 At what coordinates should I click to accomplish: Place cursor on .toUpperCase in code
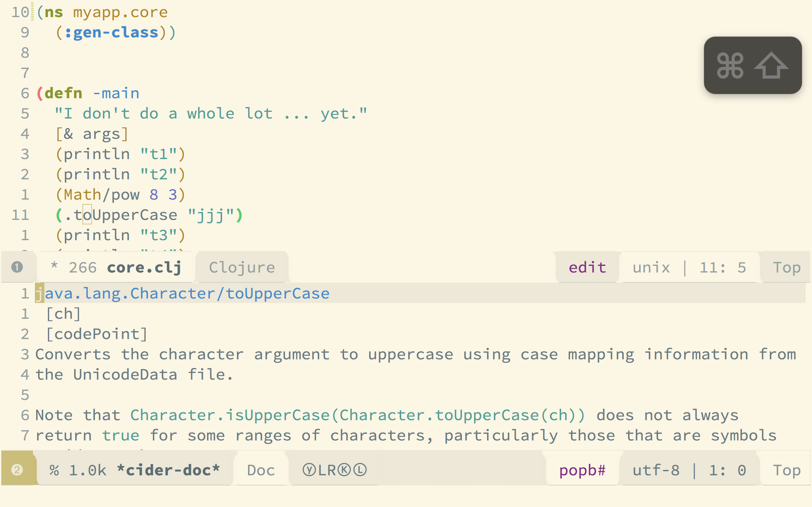pyautogui.click(x=121, y=215)
